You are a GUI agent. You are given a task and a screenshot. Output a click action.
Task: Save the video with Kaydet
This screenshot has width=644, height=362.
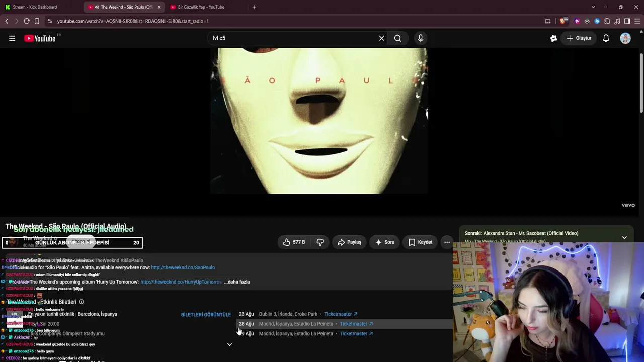[x=420, y=242]
